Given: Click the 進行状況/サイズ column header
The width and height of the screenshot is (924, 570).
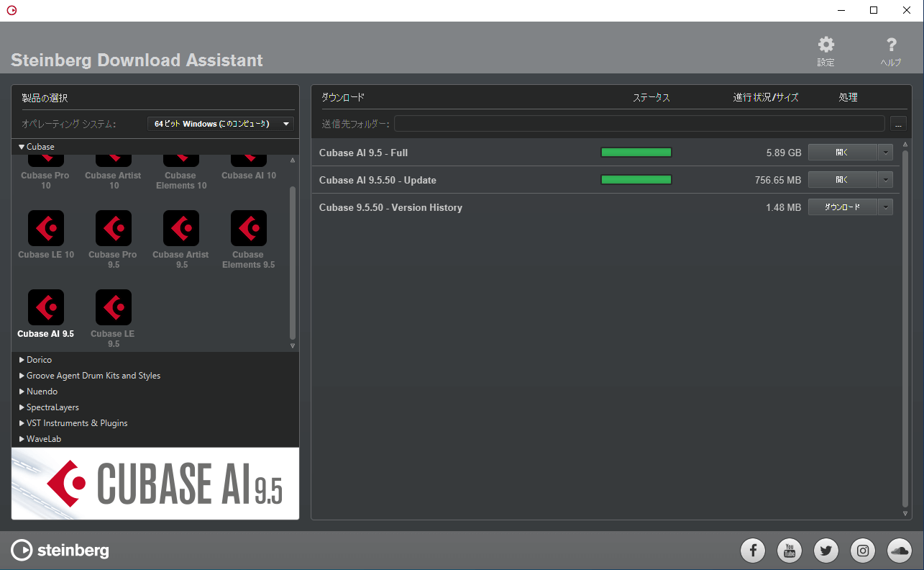Looking at the screenshot, I should tap(766, 97).
